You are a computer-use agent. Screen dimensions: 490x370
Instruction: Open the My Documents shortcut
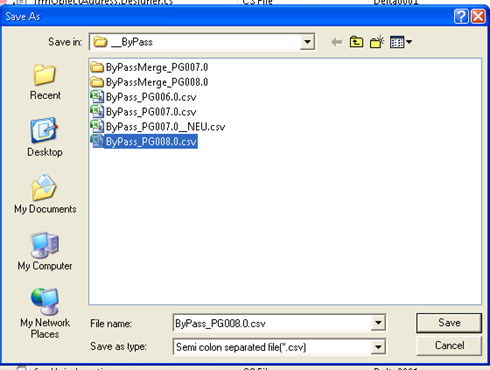coord(45,194)
